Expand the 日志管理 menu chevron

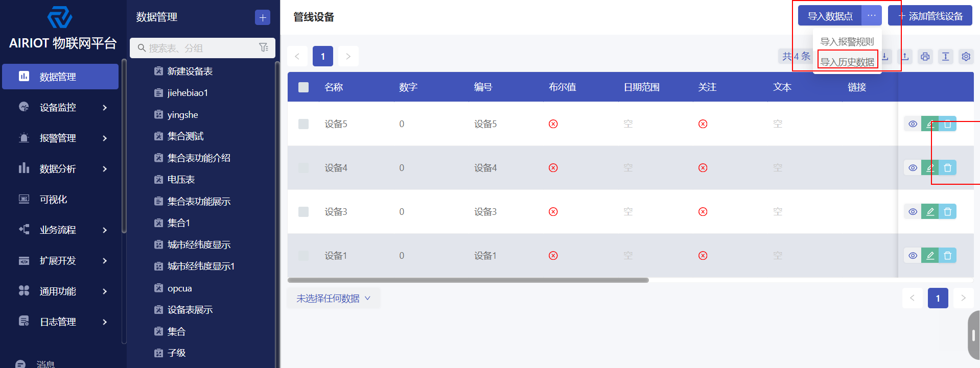point(105,322)
